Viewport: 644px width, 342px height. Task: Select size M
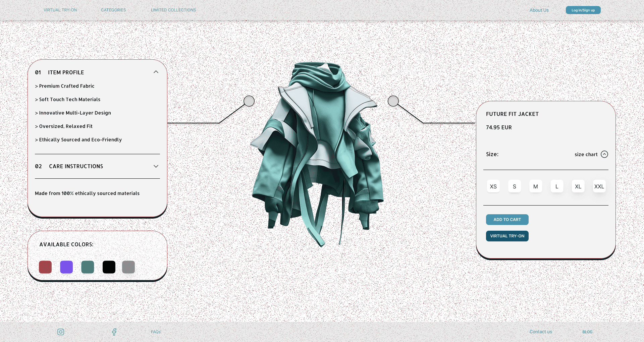[536, 186]
